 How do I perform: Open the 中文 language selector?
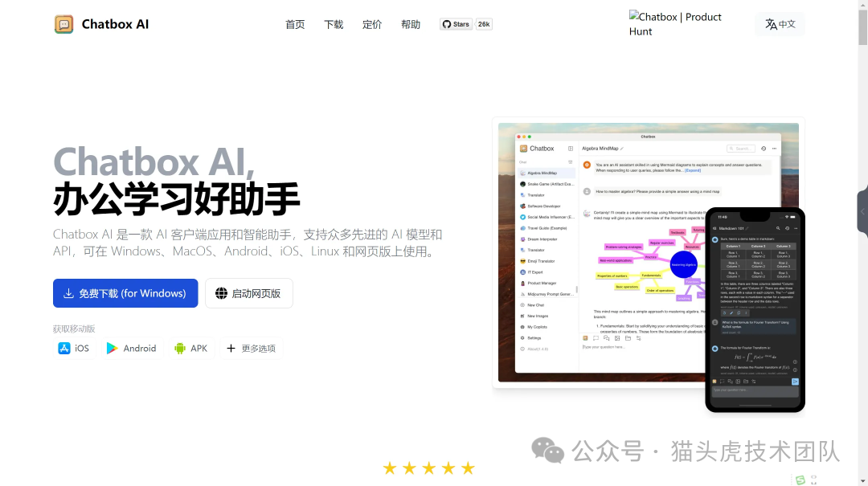(x=780, y=24)
